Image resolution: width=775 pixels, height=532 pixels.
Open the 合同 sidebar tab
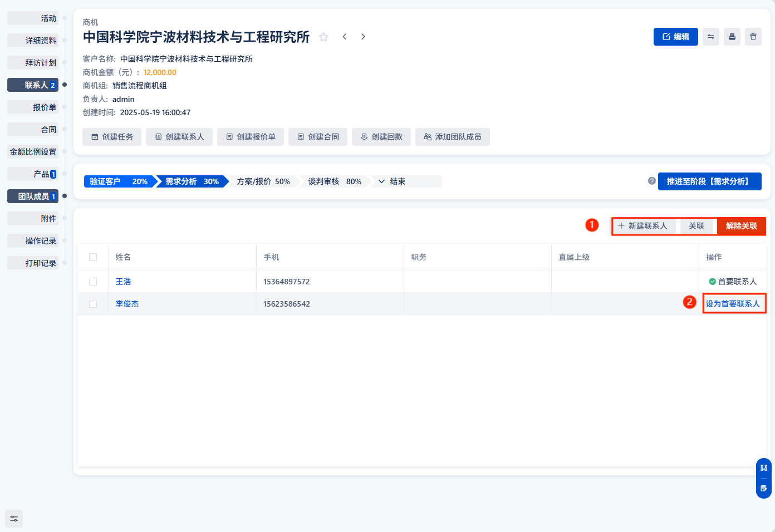pyautogui.click(x=33, y=130)
